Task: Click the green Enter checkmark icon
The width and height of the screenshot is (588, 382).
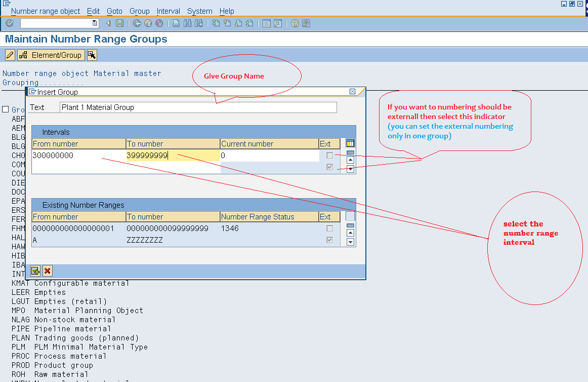Action: (9, 23)
